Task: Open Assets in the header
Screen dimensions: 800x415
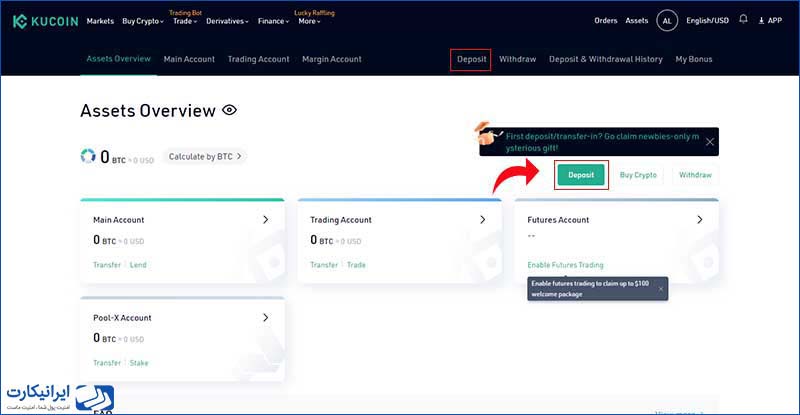Action: pyautogui.click(x=637, y=20)
